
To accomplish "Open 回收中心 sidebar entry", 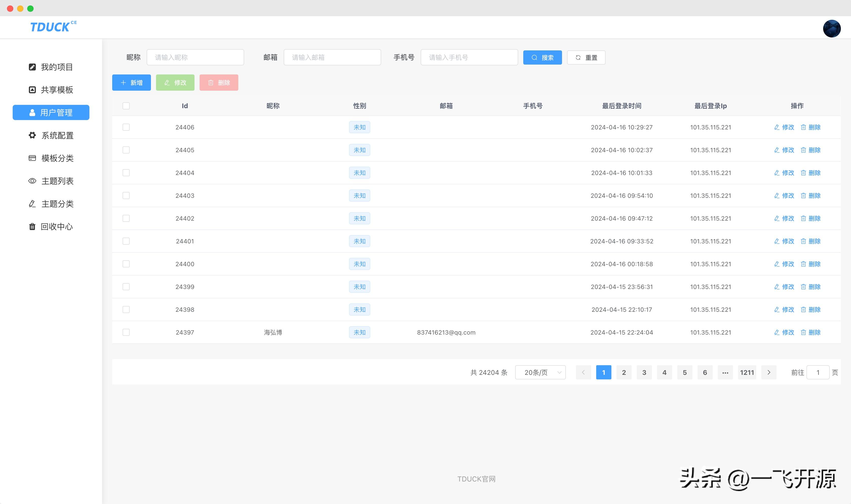I will click(x=51, y=226).
